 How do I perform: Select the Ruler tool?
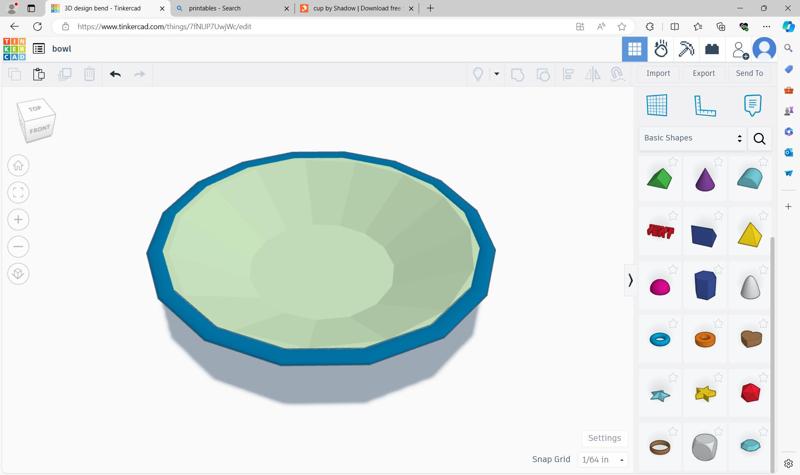coord(705,105)
